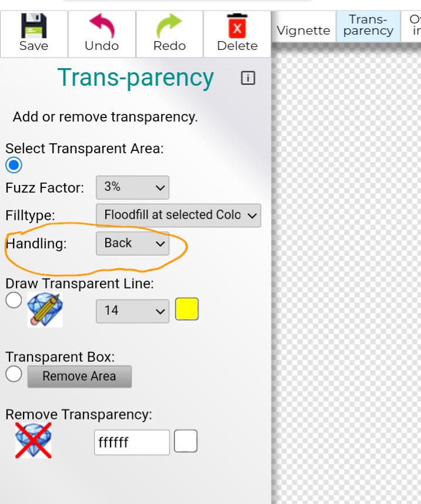
Task: Click the Save floppy disk icon
Action: [34, 26]
